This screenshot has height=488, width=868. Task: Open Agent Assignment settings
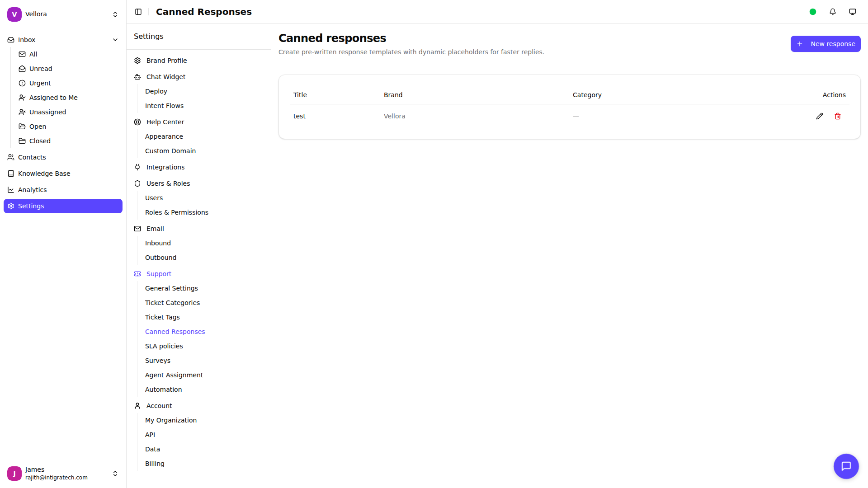tap(174, 375)
